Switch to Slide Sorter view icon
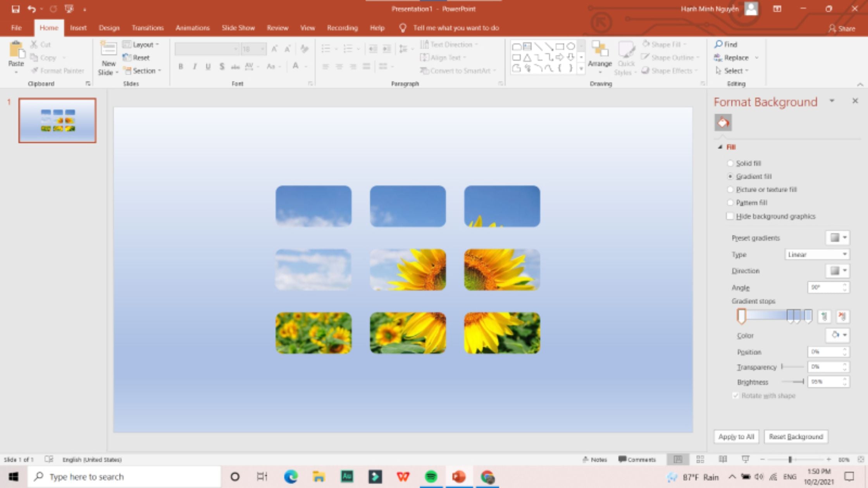Viewport: 868px width, 488px height. 700,459
